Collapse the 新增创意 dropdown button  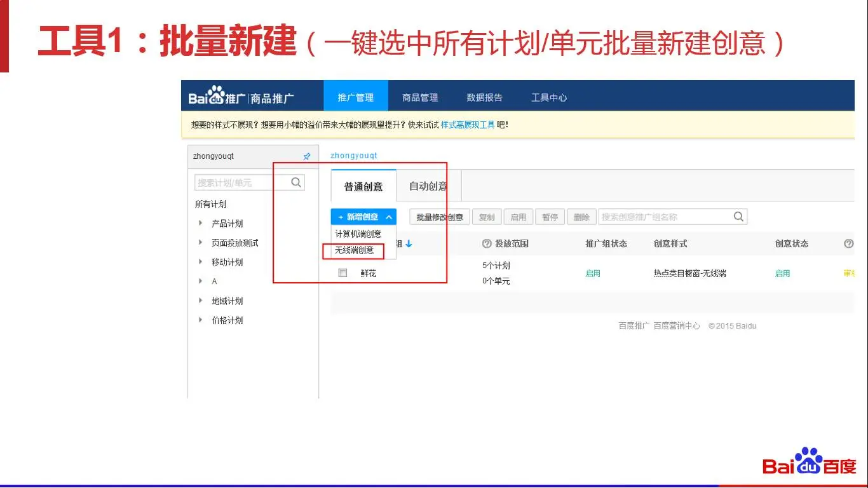[x=363, y=217]
